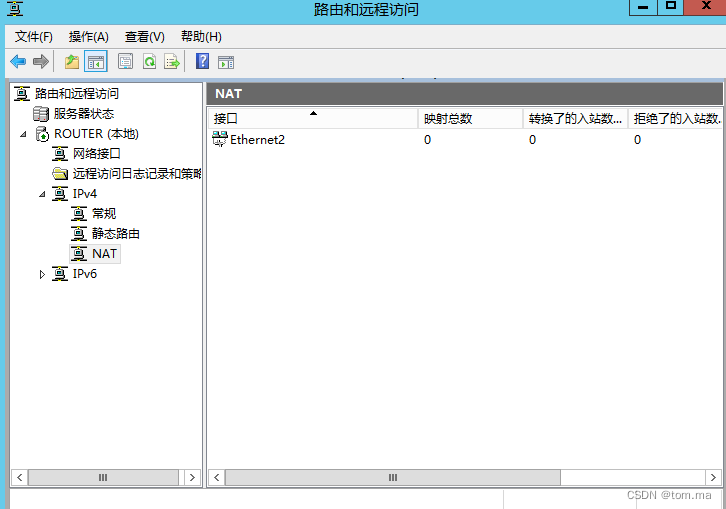726x509 pixels.
Task: Select the Ethernet2 interface row
Action: pyautogui.click(x=465, y=139)
